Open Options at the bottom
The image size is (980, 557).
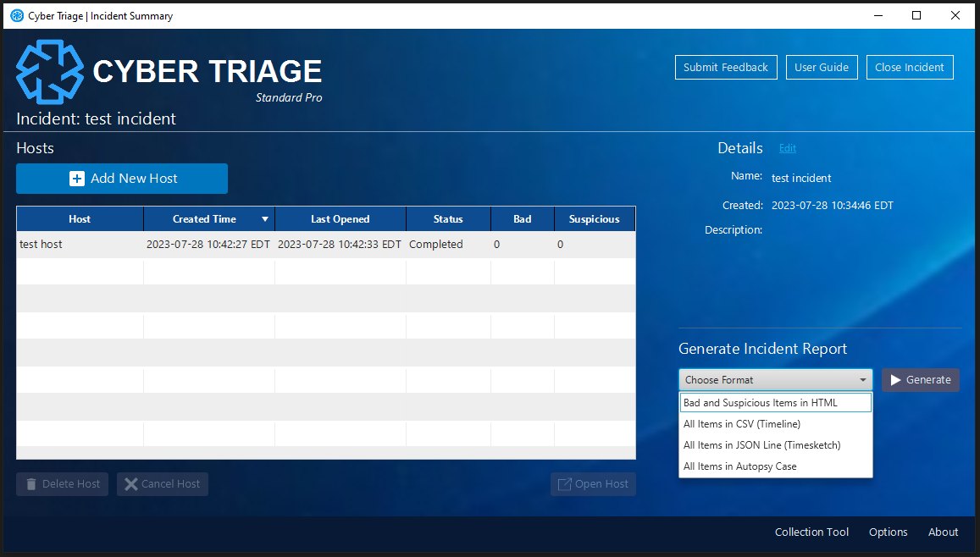tap(888, 532)
